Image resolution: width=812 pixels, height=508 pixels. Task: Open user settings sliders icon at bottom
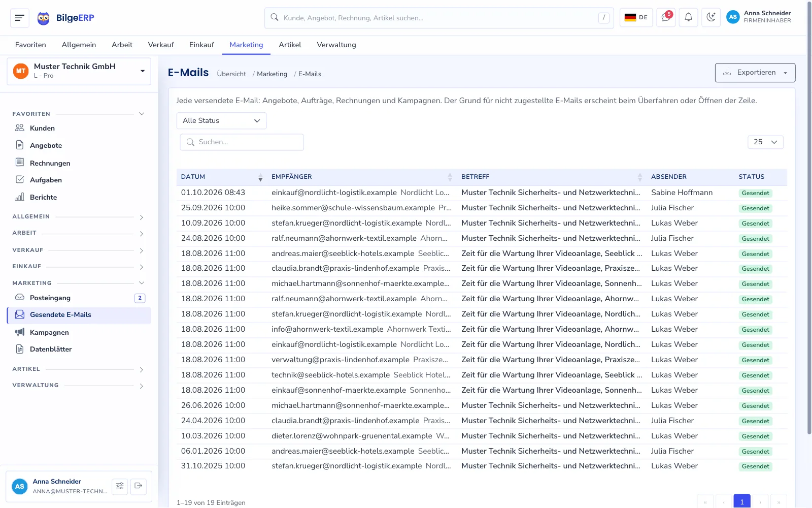pyautogui.click(x=120, y=486)
